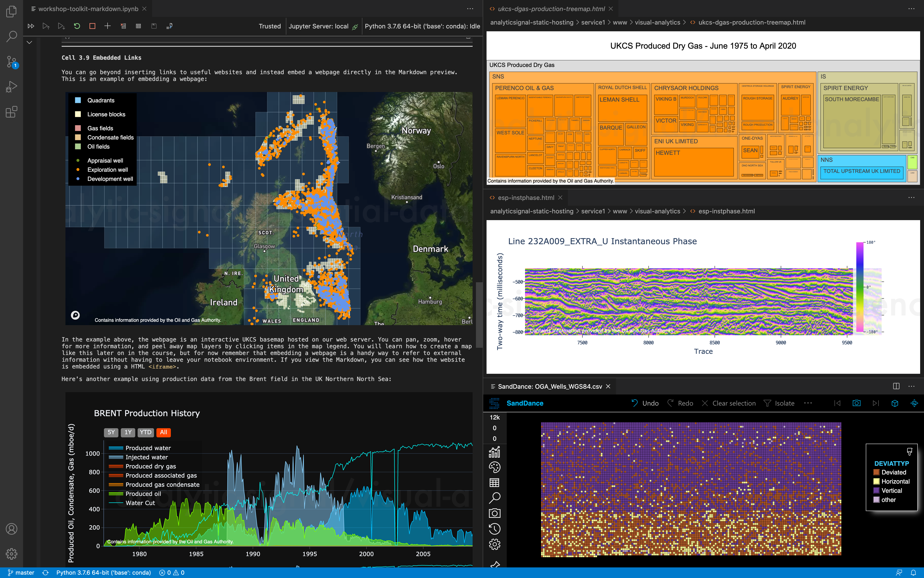Switch to esp-instphase.html tab
The width and height of the screenshot is (924, 578).
(525, 198)
